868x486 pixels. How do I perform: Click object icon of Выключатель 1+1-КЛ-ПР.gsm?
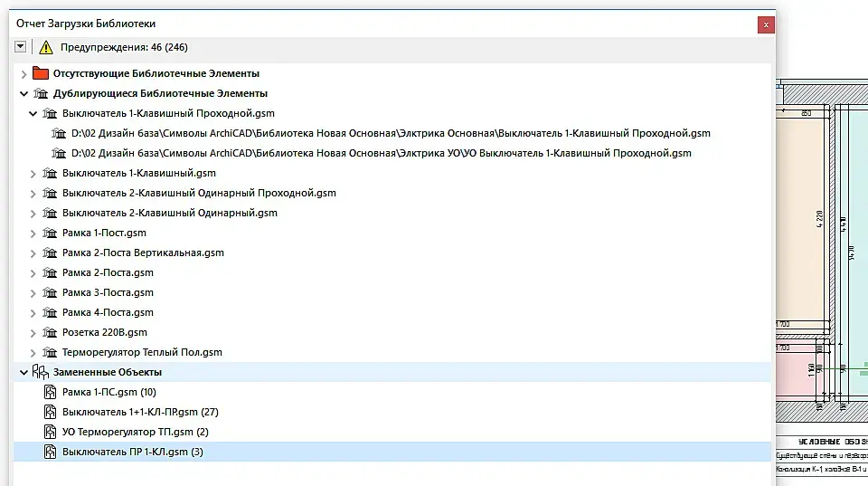click(50, 413)
